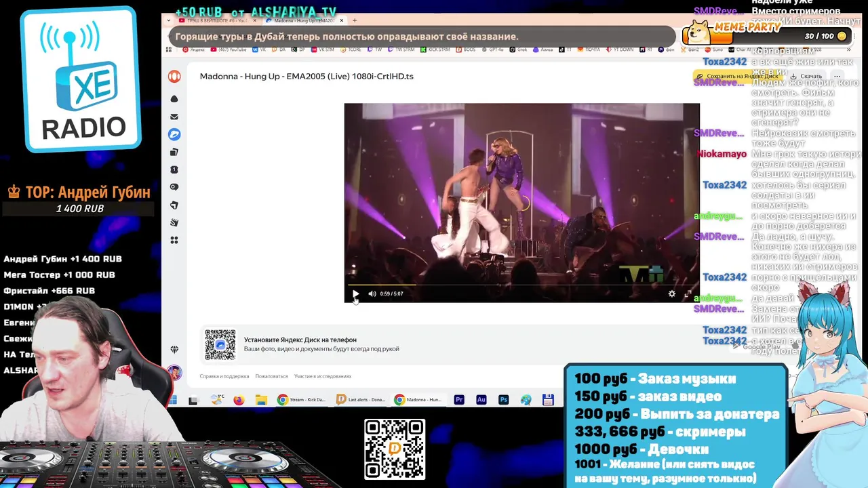Play the Madonna video
Screen dimensions: 868x488
click(355, 293)
